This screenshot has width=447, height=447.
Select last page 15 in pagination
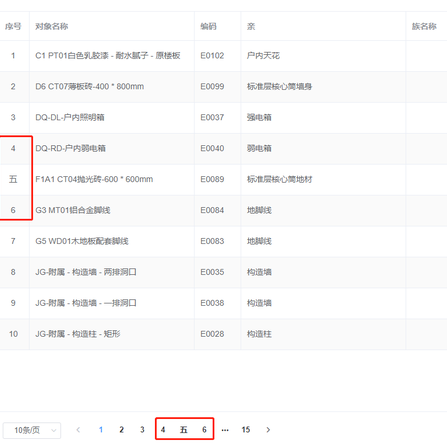click(x=246, y=430)
